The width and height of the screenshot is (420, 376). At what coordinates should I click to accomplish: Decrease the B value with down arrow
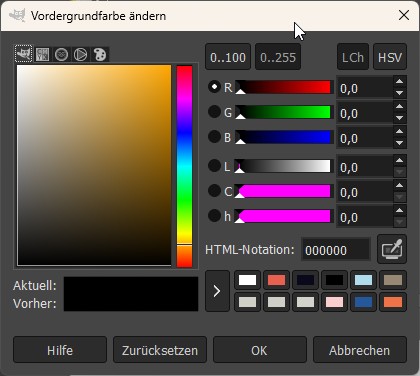click(x=400, y=143)
